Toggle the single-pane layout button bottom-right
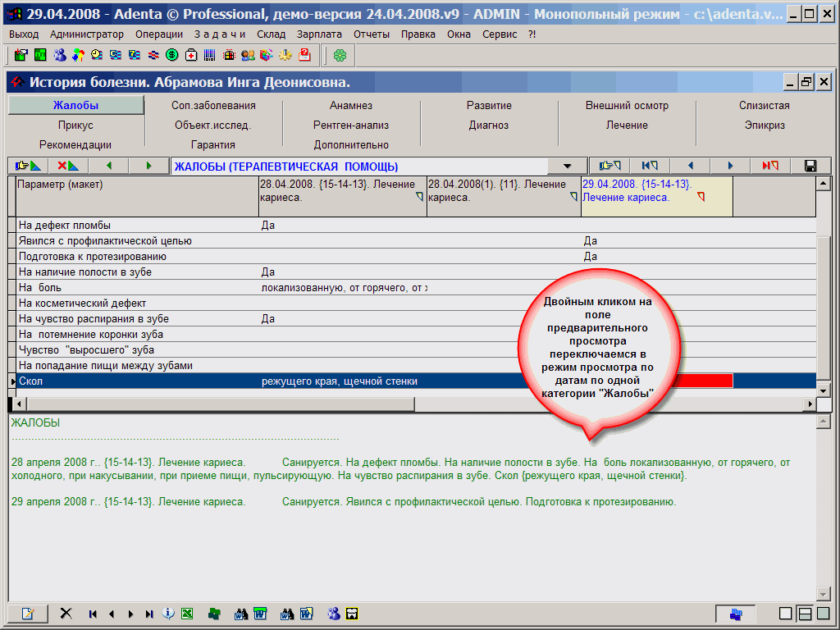Screen dimensions: 840x630 (786, 614)
